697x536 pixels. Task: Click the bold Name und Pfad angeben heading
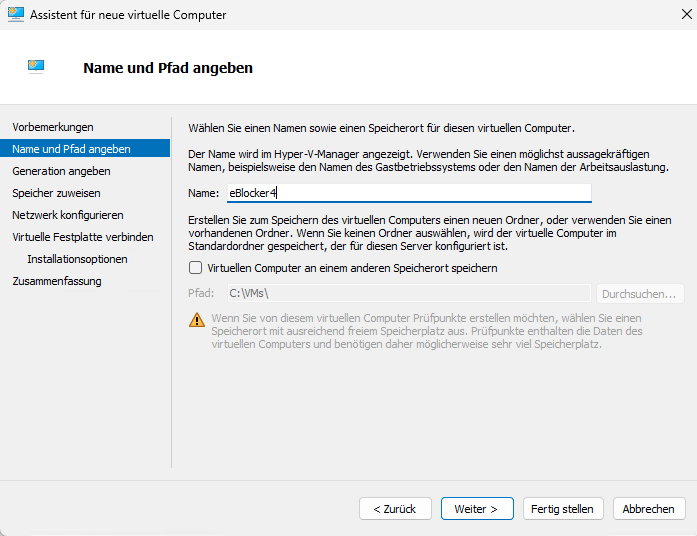pos(168,68)
